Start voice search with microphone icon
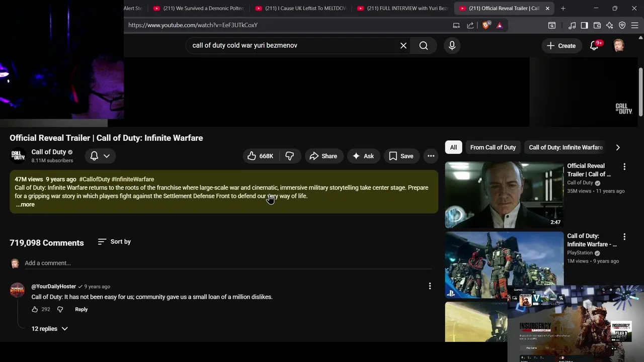Screen dimensions: 644x362 pos(452,46)
